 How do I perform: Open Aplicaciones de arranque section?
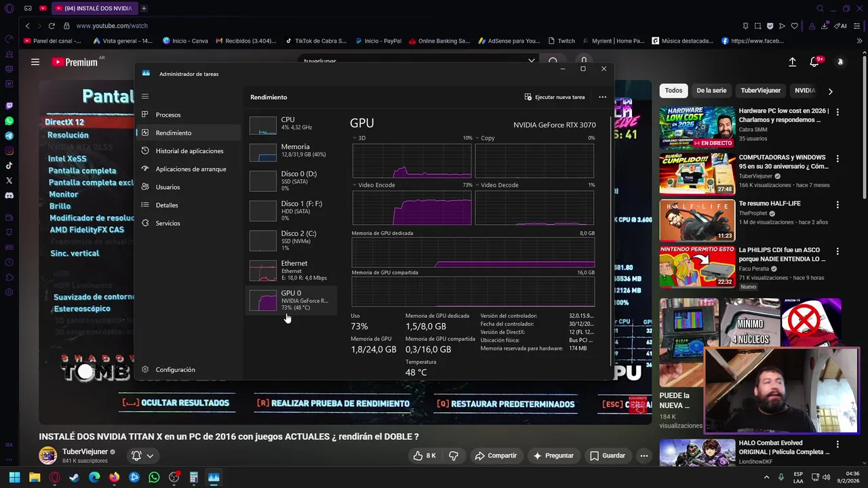(191, 169)
